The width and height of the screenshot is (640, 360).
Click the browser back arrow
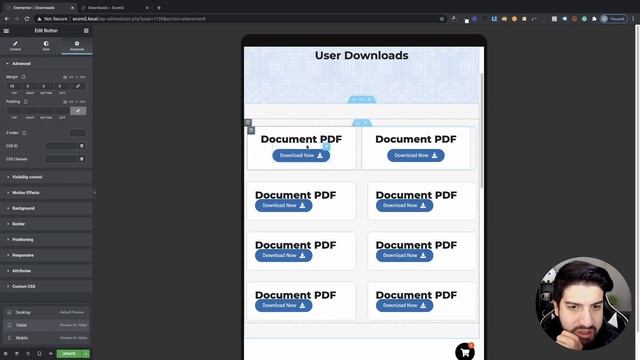tap(7, 19)
